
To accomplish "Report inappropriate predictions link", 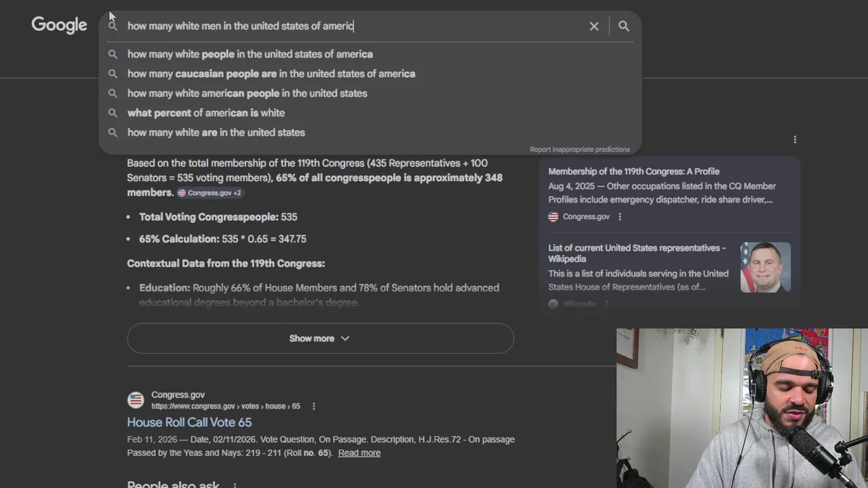I will (x=580, y=149).
